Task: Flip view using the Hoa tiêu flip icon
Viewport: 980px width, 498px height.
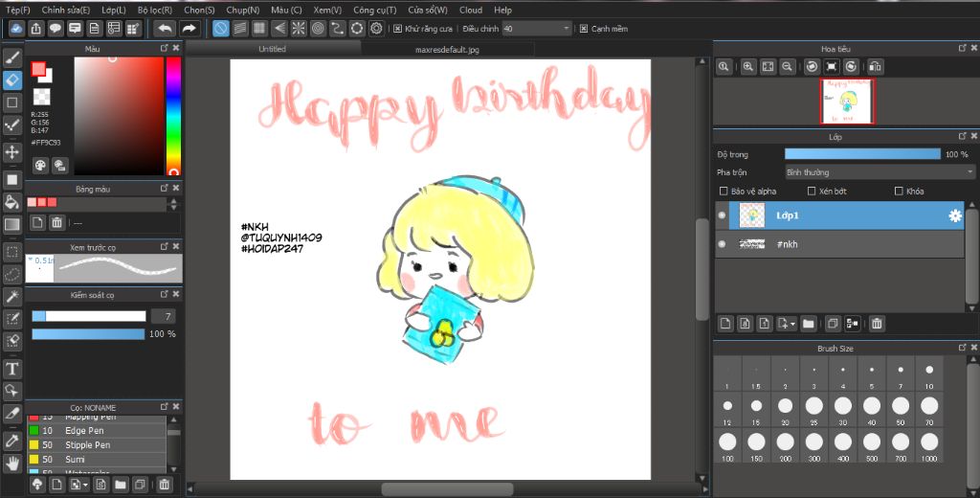Action: pos(875,66)
